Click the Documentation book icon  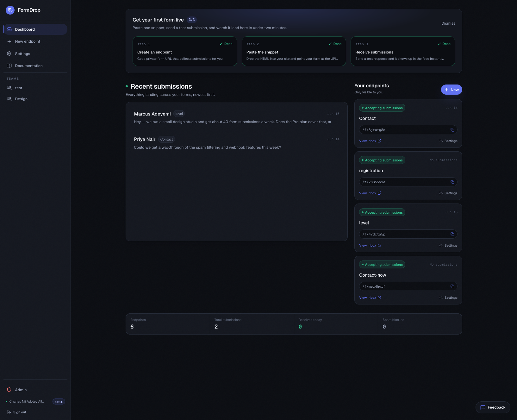coord(9,66)
